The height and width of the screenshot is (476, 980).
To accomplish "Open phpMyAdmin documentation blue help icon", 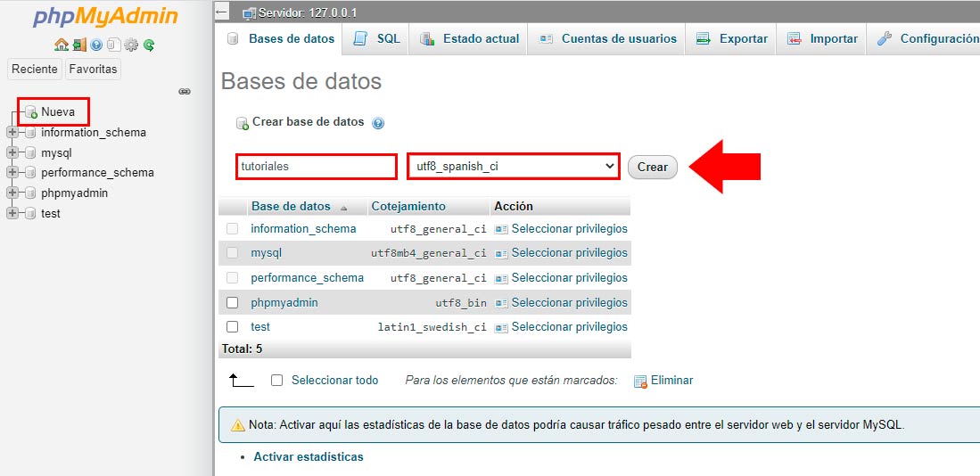I will click(96, 45).
